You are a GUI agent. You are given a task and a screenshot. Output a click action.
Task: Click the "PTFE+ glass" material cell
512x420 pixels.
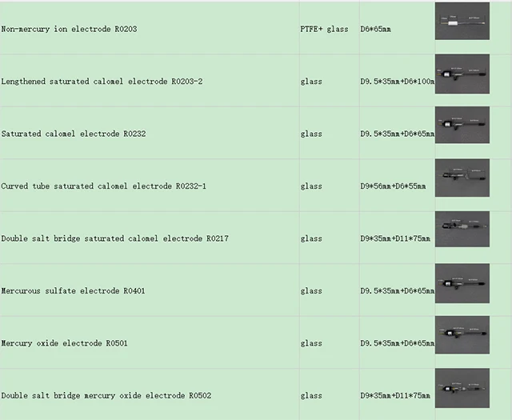pyautogui.click(x=324, y=30)
